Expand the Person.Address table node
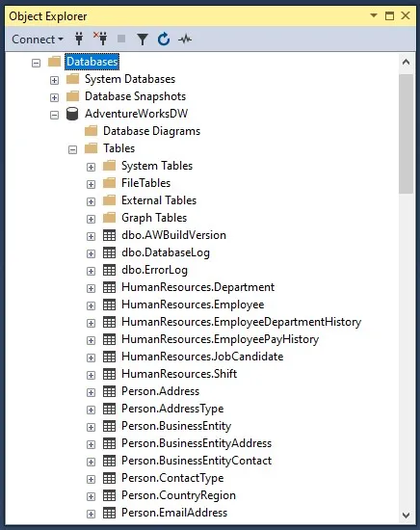The height and width of the screenshot is (530, 420). click(91, 392)
